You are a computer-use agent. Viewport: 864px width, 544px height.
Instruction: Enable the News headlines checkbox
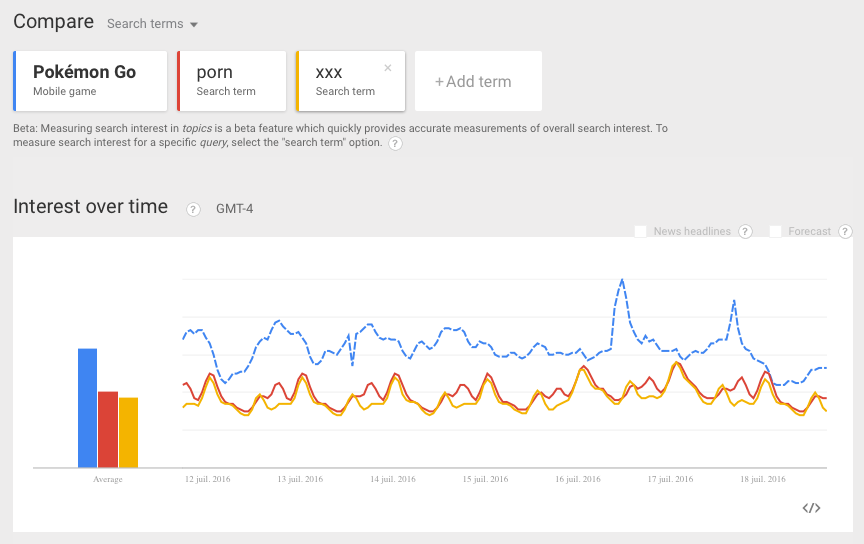coord(640,231)
